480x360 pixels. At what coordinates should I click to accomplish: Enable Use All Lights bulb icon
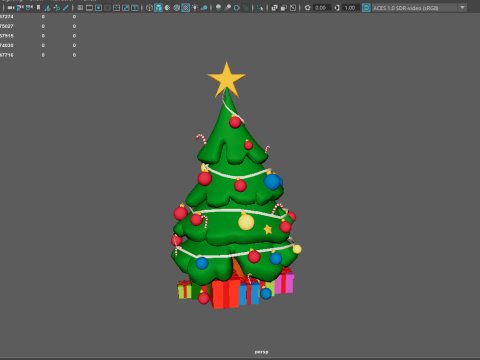pos(195,8)
